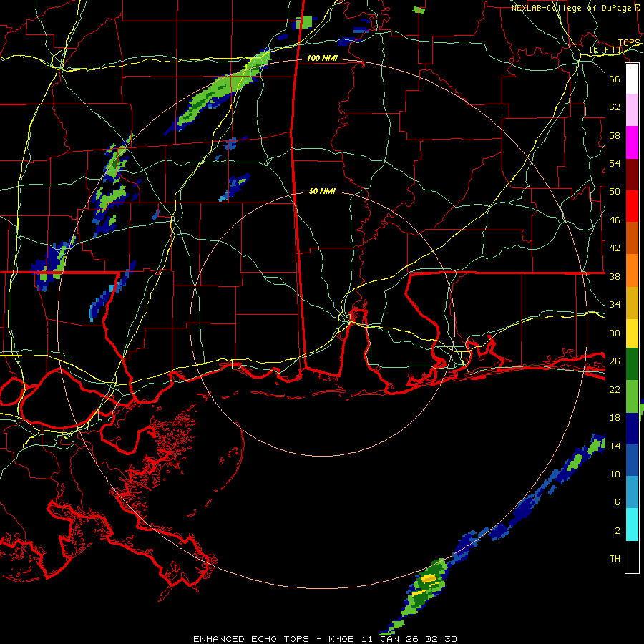Image resolution: width=644 pixels, height=644 pixels.
Task: Click the 50 legend value
Action: click(x=615, y=192)
